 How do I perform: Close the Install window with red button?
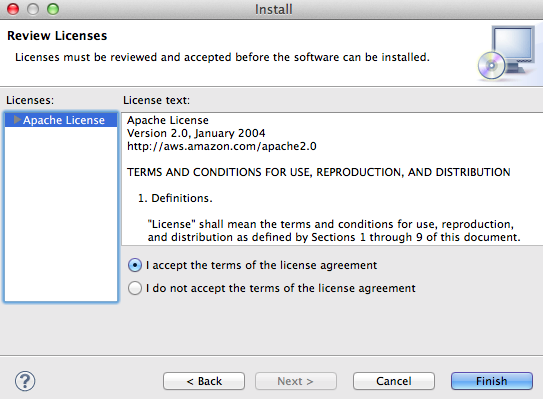pyautogui.click(x=13, y=9)
